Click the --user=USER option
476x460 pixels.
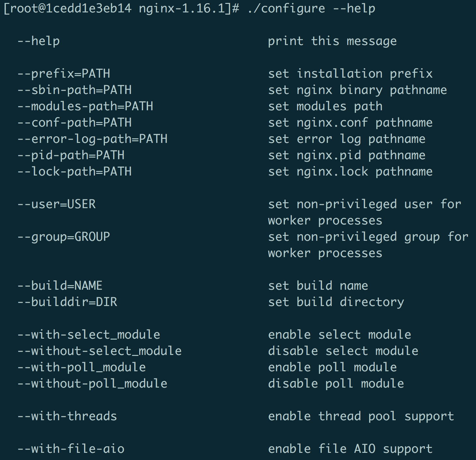pyautogui.click(x=57, y=204)
